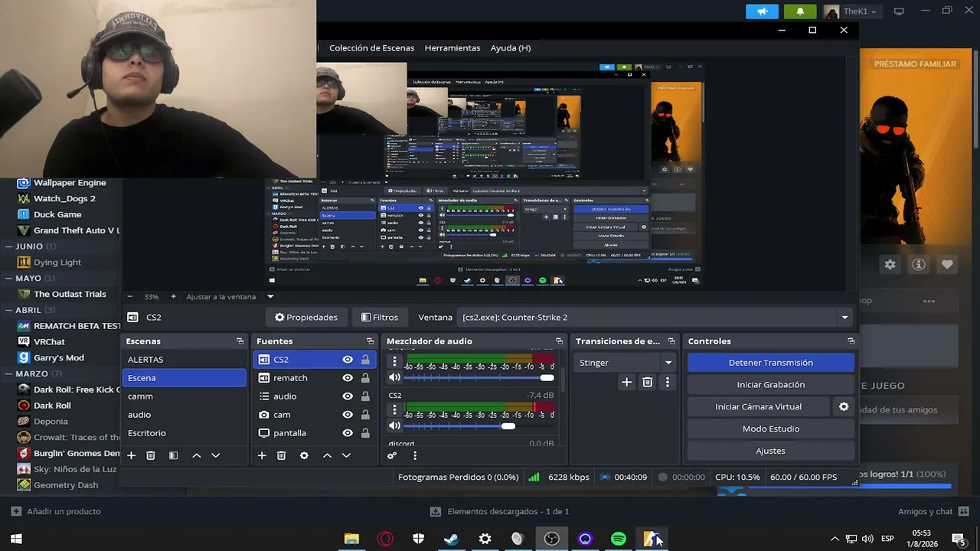980x551 pixels.
Task: Open virtual camera settings gear
Action: coord(844,406)
